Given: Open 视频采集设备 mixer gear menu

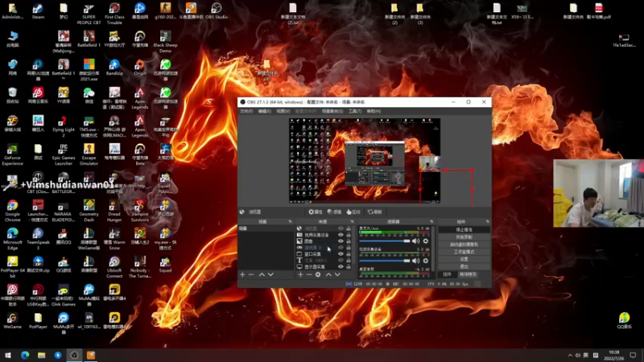Looking at the screenshot, I should coord(426,260).
